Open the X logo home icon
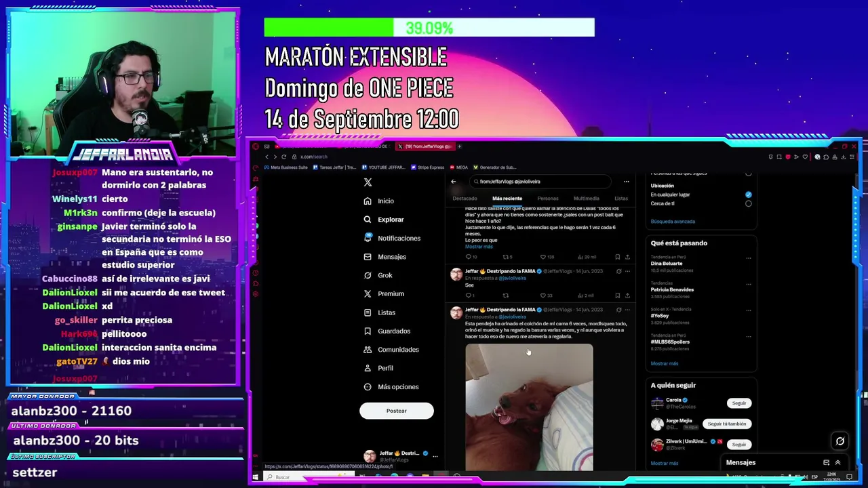 368,182
